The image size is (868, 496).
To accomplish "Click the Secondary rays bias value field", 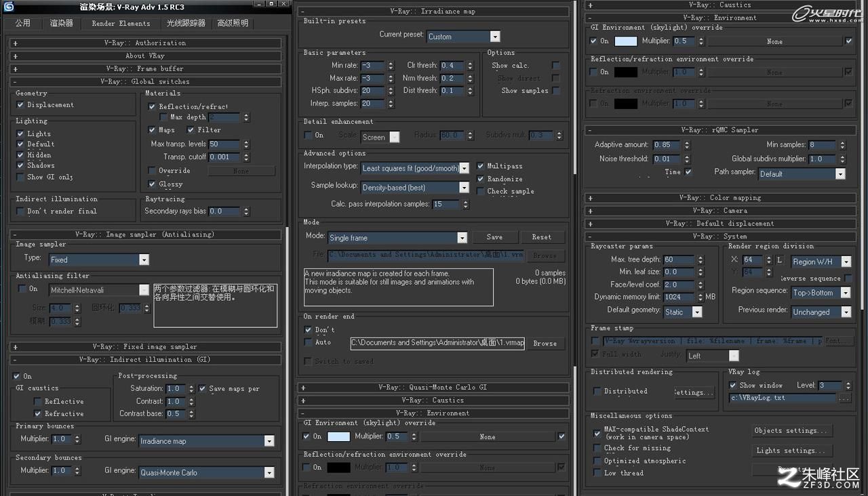I will (225, 211).
